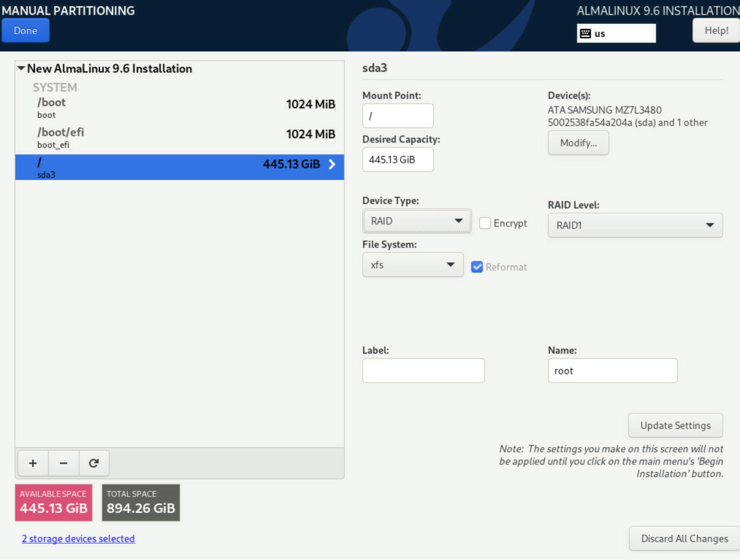Click the Done button
Viewport: 740px width, 560px height.
point(25,30)
